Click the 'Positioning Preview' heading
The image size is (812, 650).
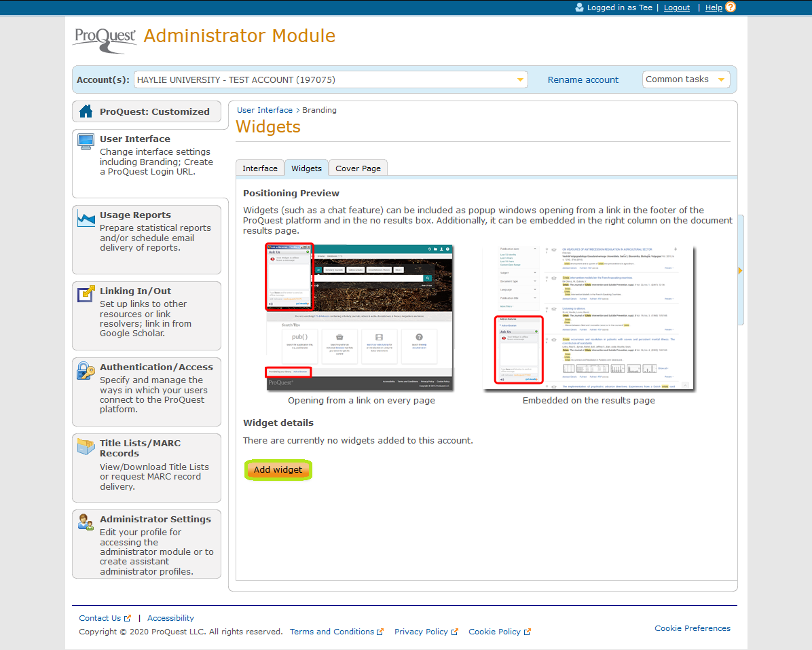[x=291, y=193]
